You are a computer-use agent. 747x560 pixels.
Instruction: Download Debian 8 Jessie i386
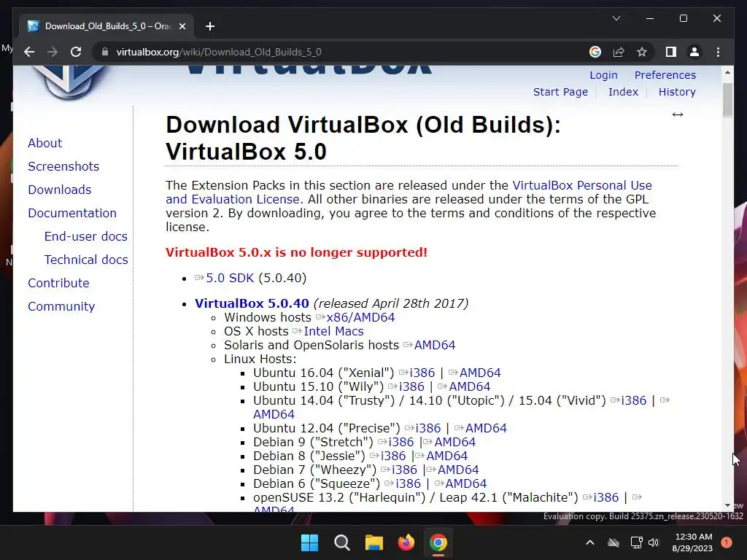pyautogui.click(x=393, y=455)
